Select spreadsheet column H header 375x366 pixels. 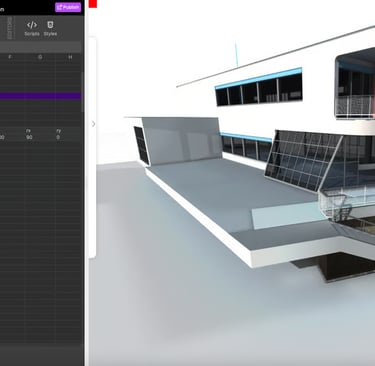[x=69, y=57]
